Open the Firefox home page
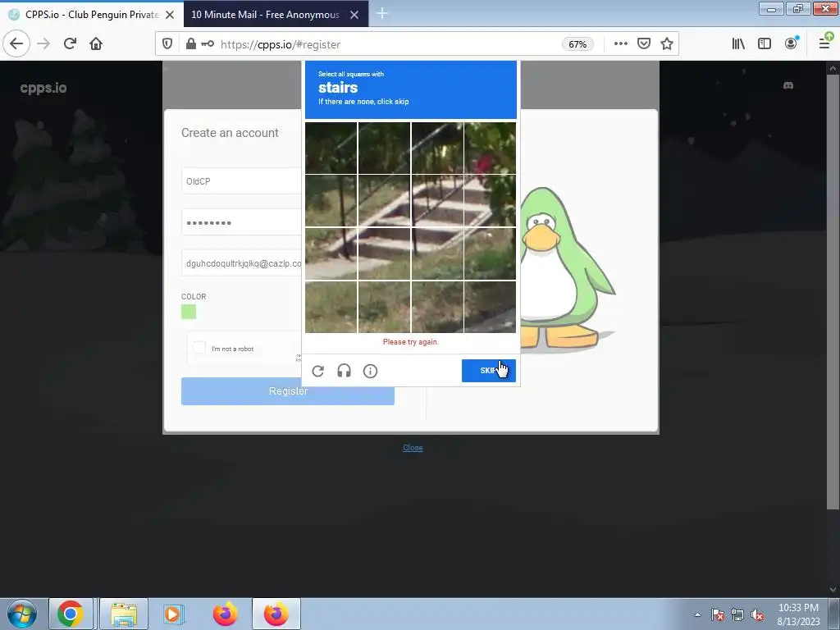This screenshot has height=630, width=840. [96, 44]
